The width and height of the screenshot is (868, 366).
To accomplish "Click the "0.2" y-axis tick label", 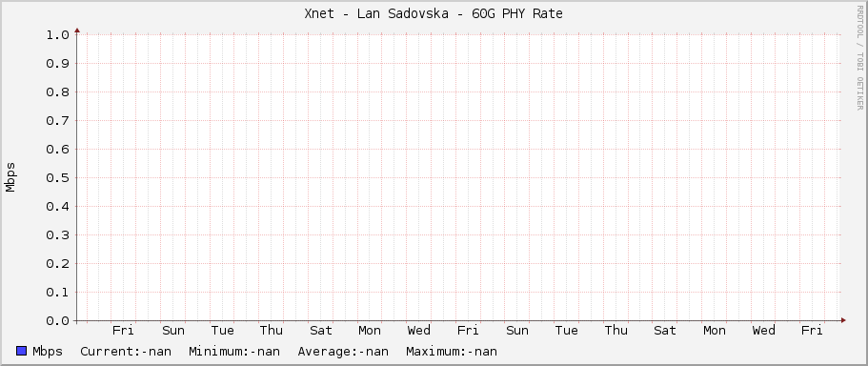I will [x=57, y=264].
